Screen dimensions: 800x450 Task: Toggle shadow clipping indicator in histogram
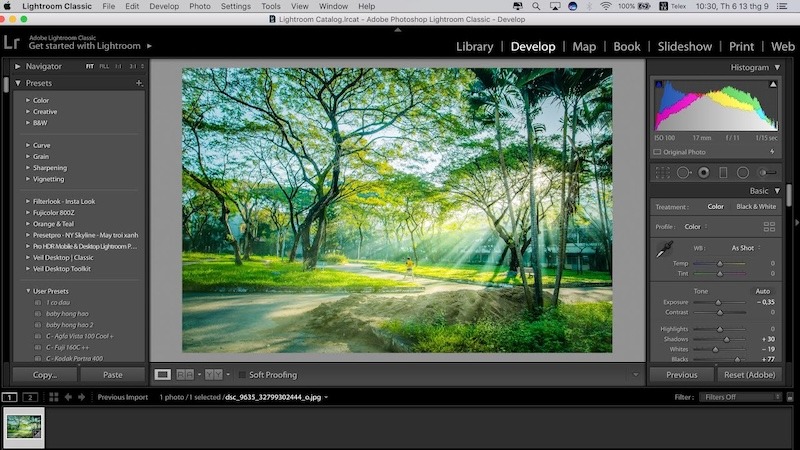(x=659, y=84)
